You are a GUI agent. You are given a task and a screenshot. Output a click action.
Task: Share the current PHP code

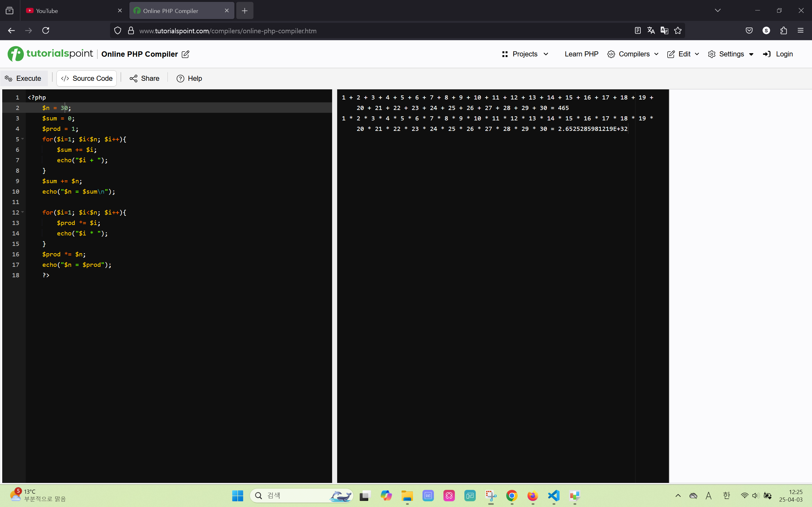tap(144, 78)
